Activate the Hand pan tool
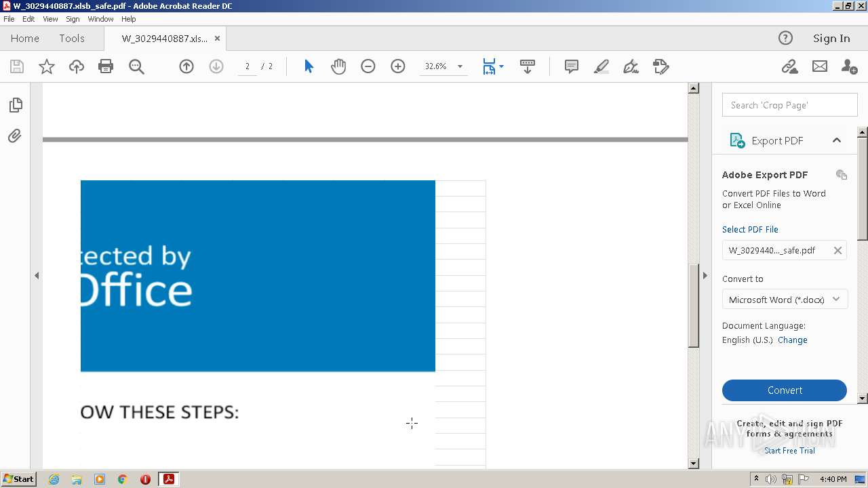 (x=338, y=66)
